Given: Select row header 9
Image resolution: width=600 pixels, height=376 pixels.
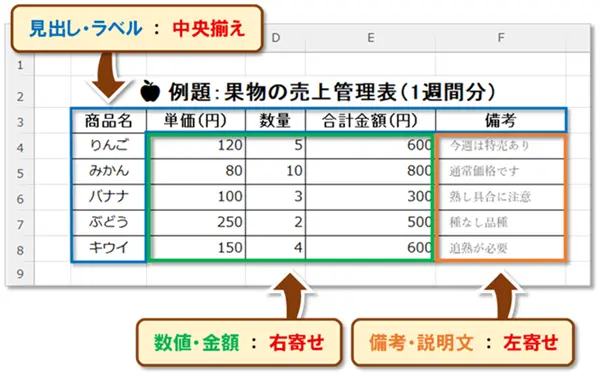Looking at the screenshot, I should (20, 273).
